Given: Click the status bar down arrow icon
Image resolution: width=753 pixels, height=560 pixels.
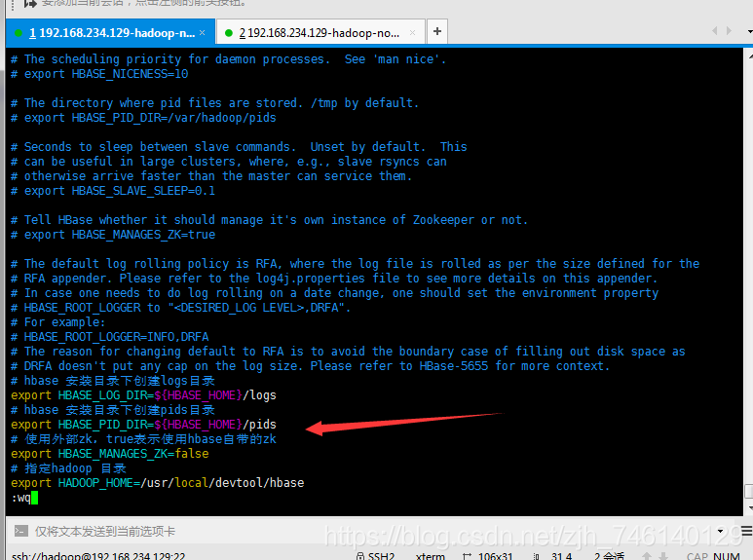Looking at the screenshot, I should [663, 556].
